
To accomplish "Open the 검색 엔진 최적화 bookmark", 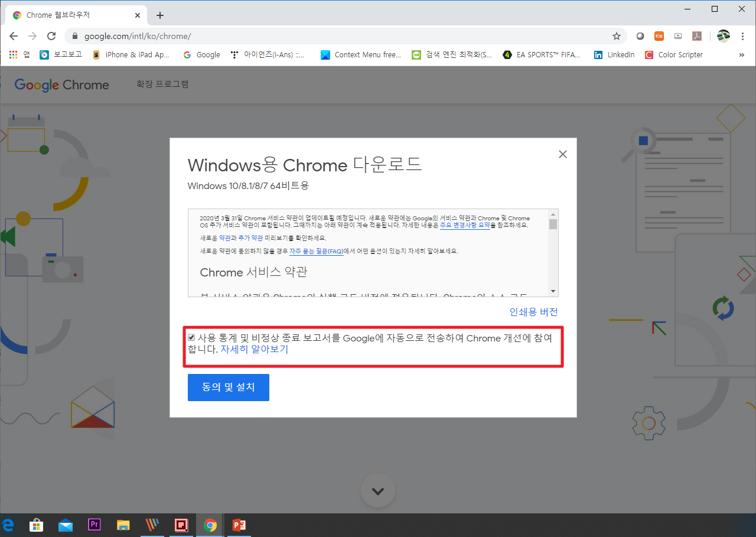I will coord(452,54).
